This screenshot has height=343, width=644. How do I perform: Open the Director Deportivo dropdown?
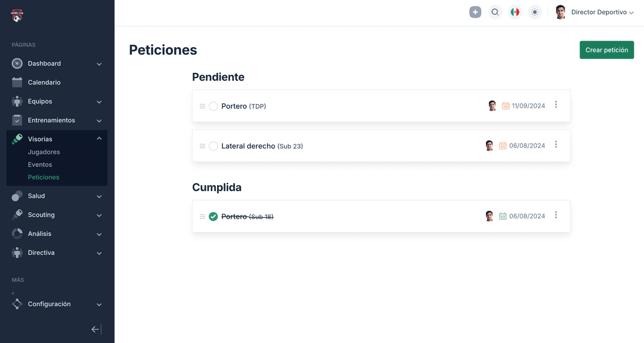coord(602,11)
